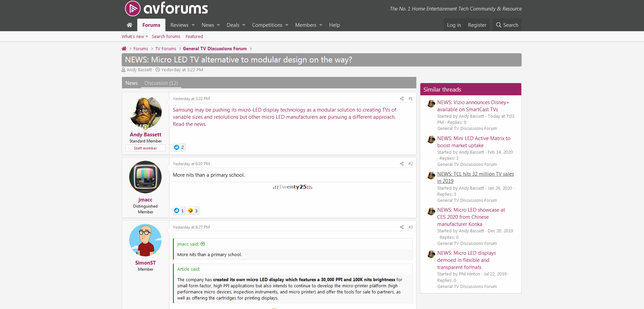Click the like reaction icon on post #1
The image size is (644, 309).
point(177,147)
